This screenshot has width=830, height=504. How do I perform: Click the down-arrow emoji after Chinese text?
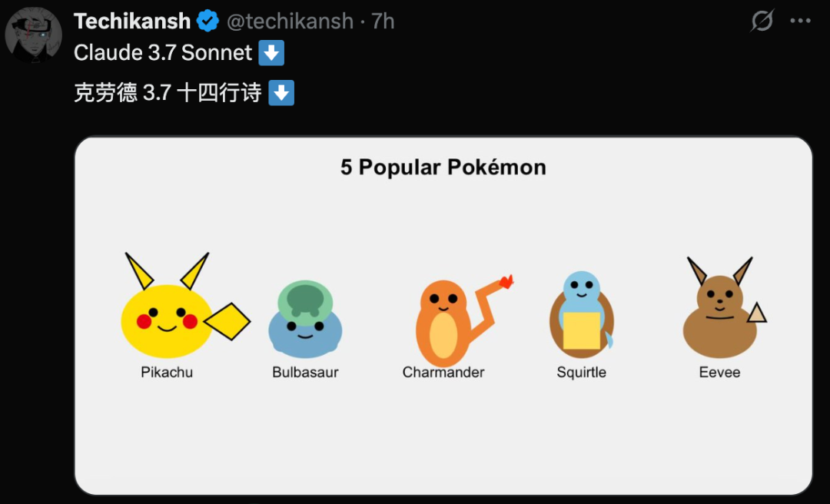[x=281, y=93]
